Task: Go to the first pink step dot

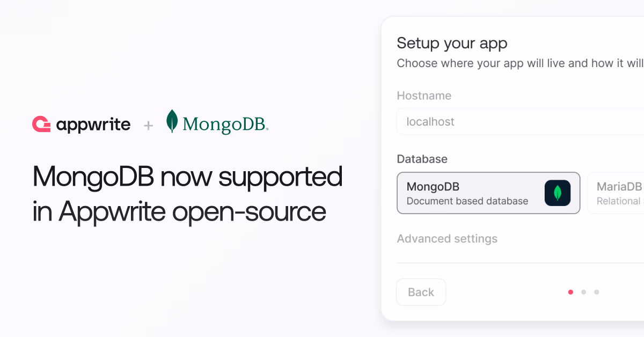Action: 570,292
